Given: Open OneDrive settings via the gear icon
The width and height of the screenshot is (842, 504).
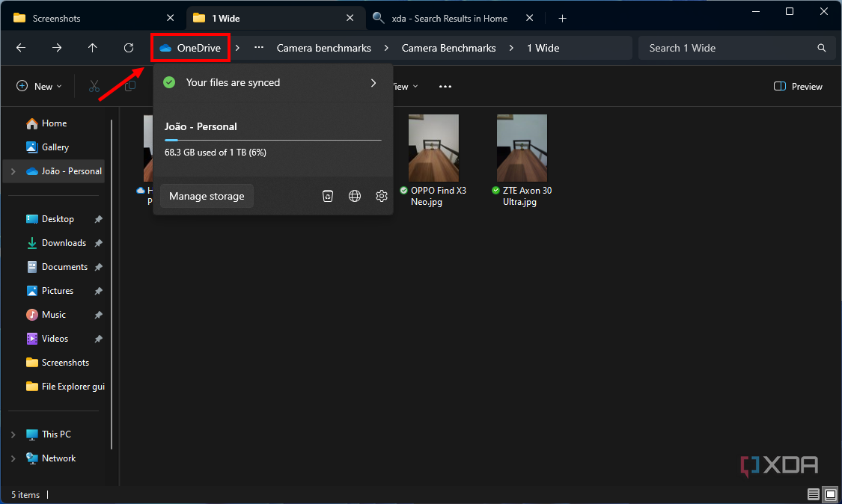Looking at the screenshot, I should (x=382, y=196).
